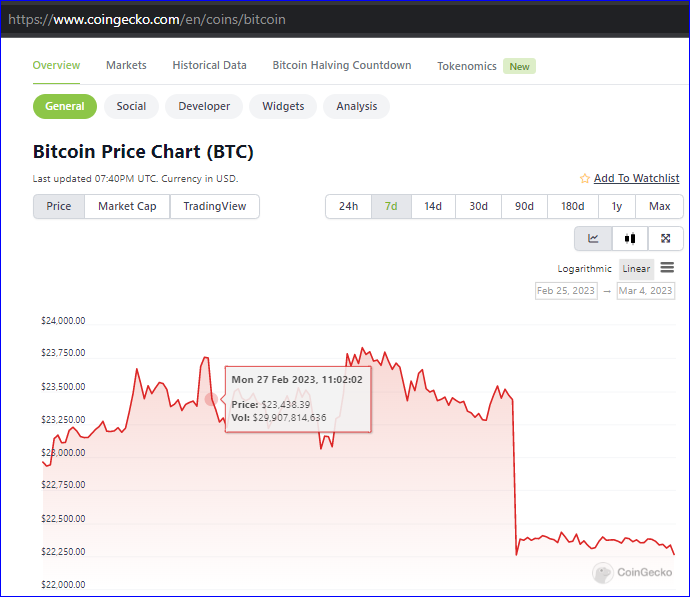Click the $23,500.00 axis label
This screenshot has height=597, width=690.
63,387
